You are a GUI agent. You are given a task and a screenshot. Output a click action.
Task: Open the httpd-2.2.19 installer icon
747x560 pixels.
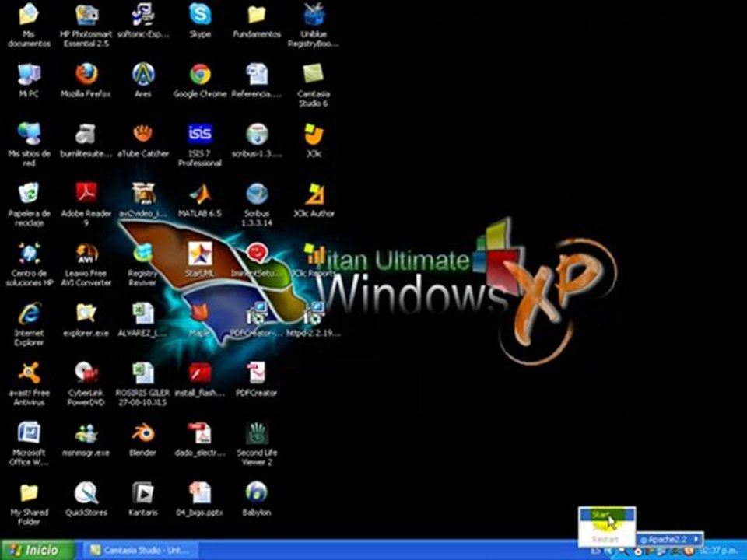tap(314, 320)
